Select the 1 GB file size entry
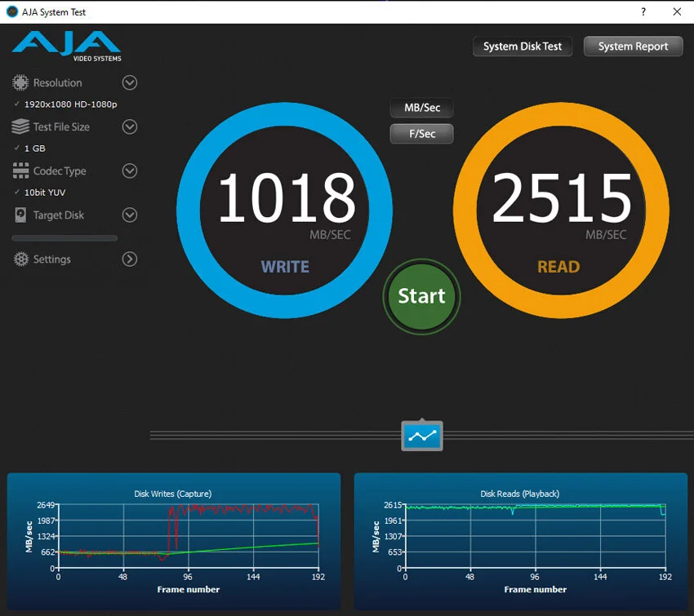 point(35,148)
